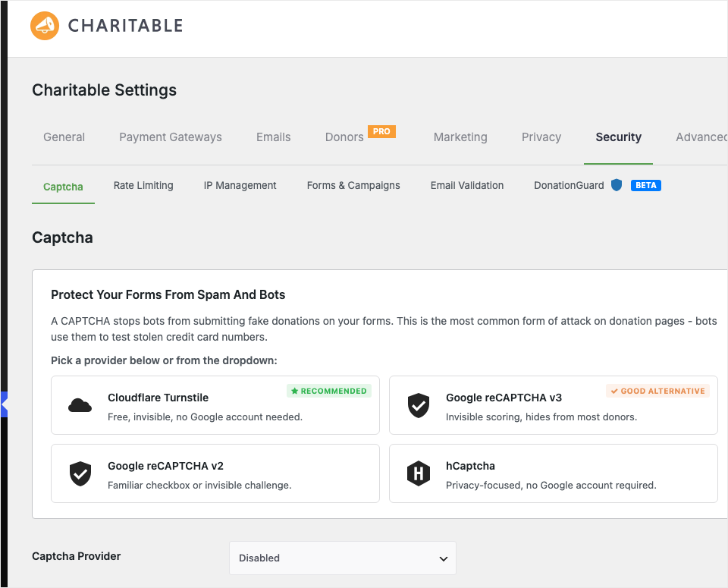The width and height of the screenshot is (728, 588).
Task: Click 'Familiar checkbox or invisible challenge.'
Action: point(199,486)
